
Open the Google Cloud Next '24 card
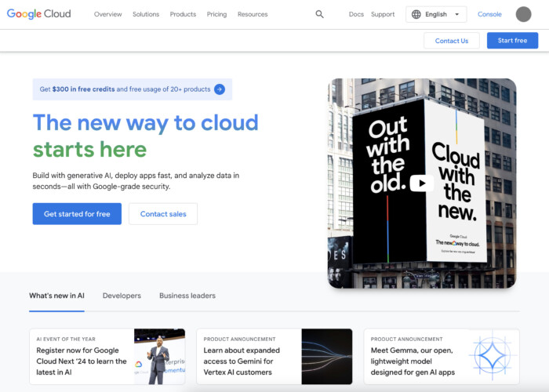coord(107,356)
